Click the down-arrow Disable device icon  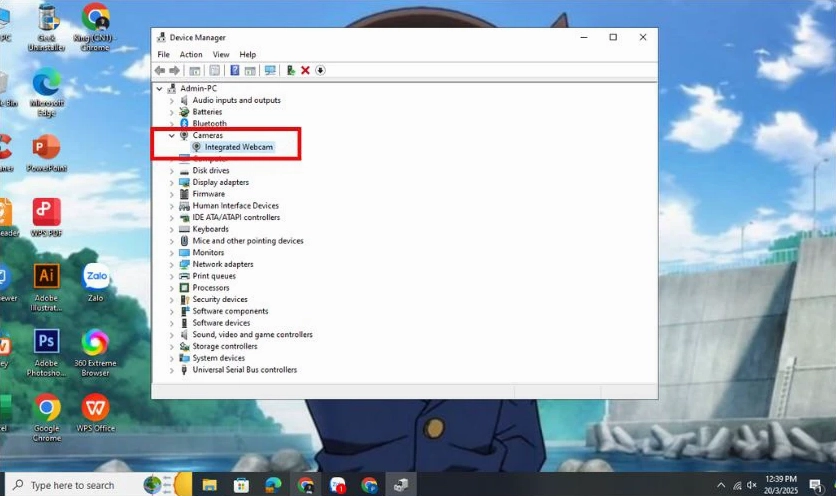click(x=320, y=70)
